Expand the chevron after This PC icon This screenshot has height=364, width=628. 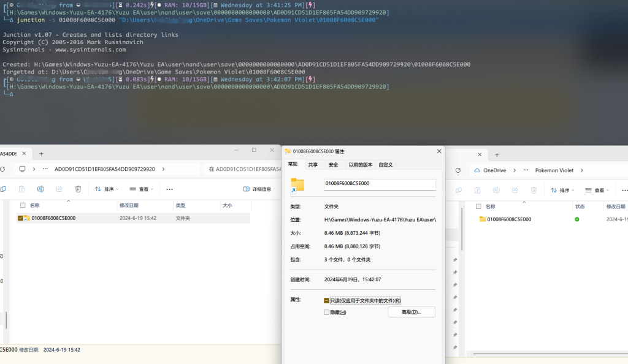coord(34,169)
